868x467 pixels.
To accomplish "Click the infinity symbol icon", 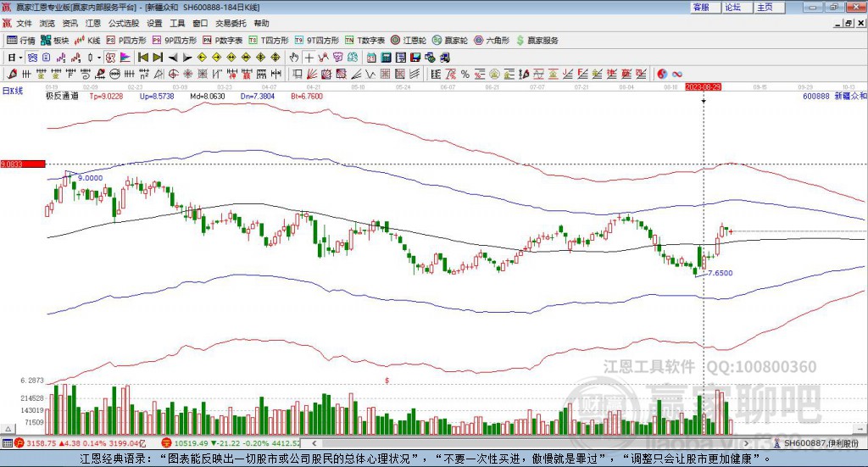I will point(677,74).
